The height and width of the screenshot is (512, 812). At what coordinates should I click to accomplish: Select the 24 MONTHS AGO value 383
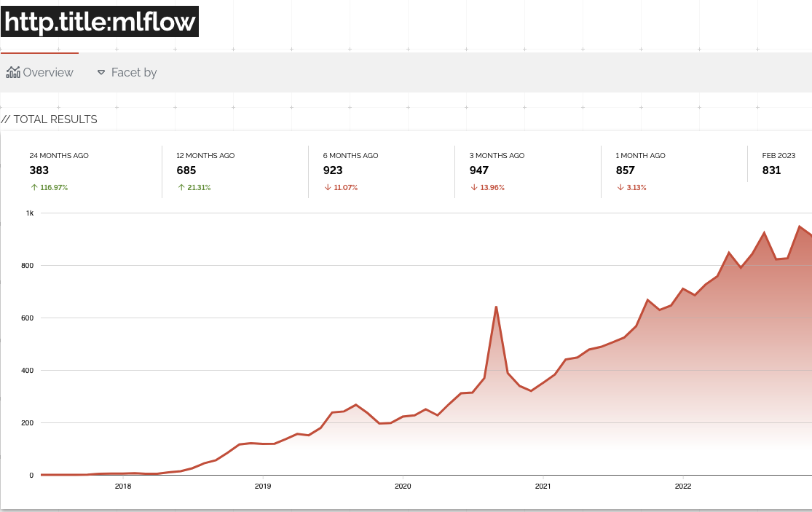coord(39,170)
